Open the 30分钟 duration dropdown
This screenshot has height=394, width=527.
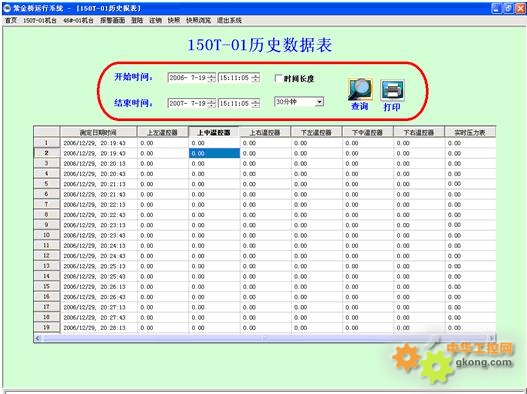tap(319, 102)
